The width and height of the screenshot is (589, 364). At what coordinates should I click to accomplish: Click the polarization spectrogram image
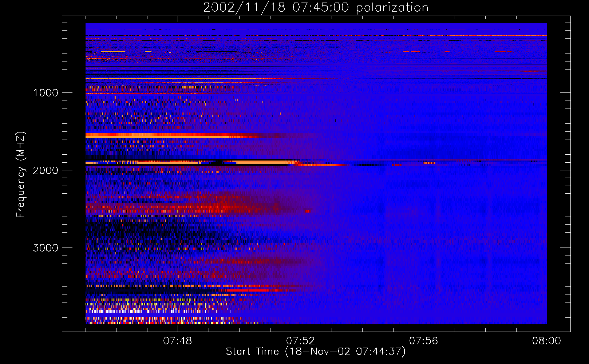click(316, 174)
